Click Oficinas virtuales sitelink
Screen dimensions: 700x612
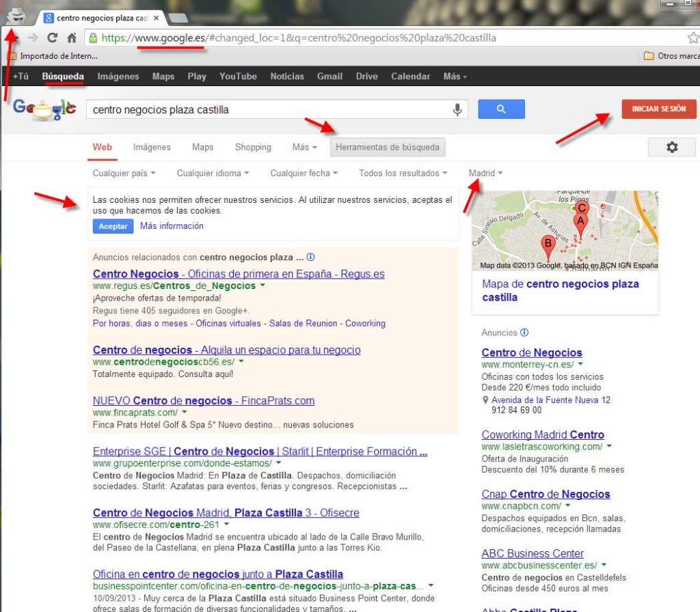[x=228, y=323]
